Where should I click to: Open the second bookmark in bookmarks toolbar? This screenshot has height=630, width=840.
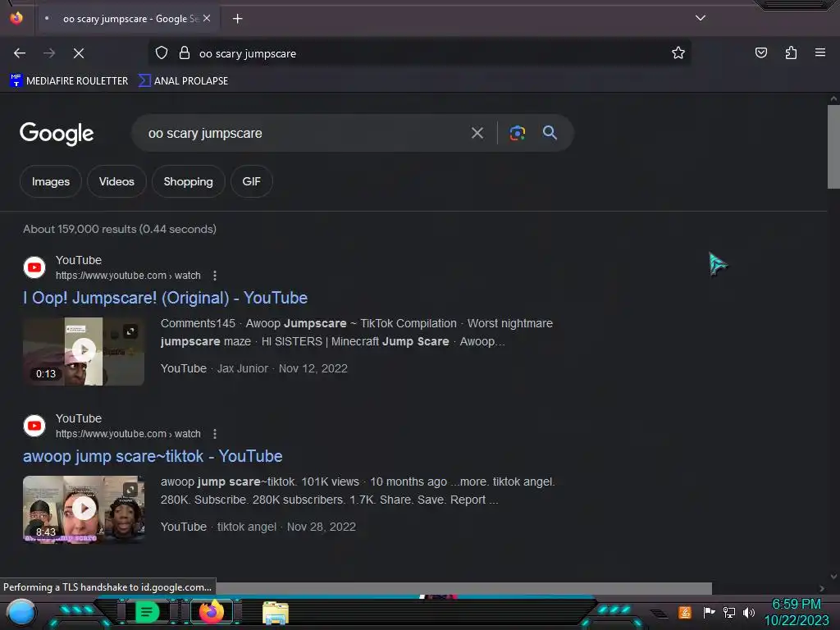[183, 81]
